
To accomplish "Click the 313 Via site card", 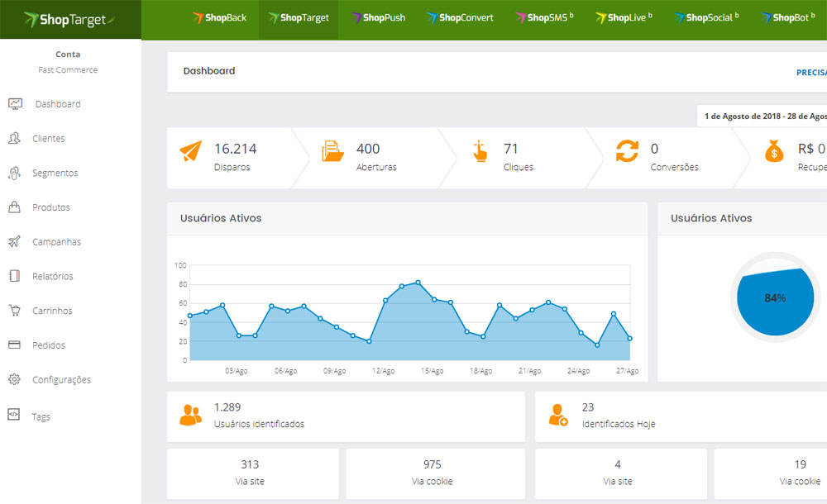I will pos(252,473).
